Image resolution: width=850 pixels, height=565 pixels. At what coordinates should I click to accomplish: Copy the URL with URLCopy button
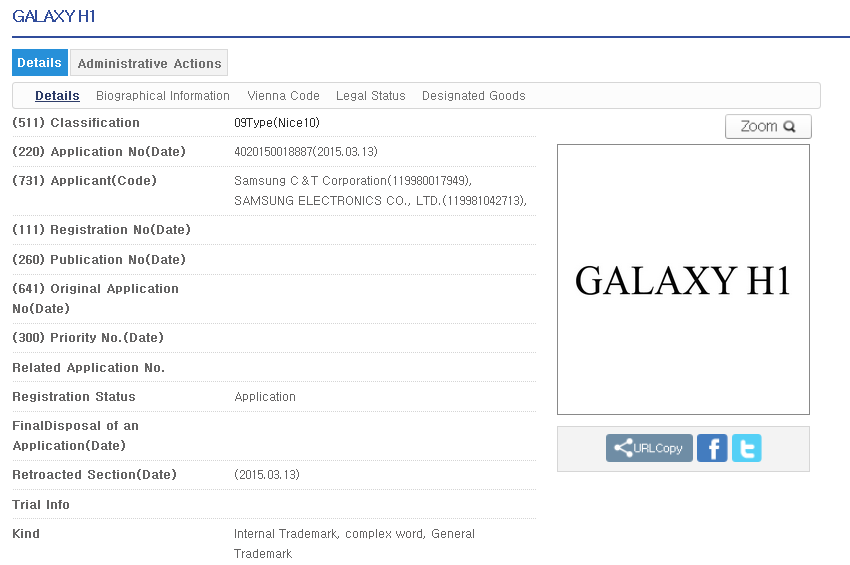pos(649,448)
